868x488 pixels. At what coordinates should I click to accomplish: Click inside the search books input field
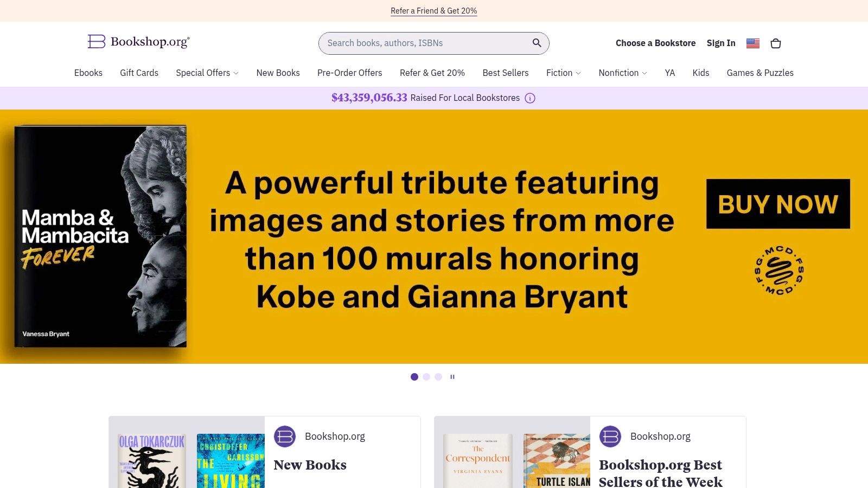[423, 43]
